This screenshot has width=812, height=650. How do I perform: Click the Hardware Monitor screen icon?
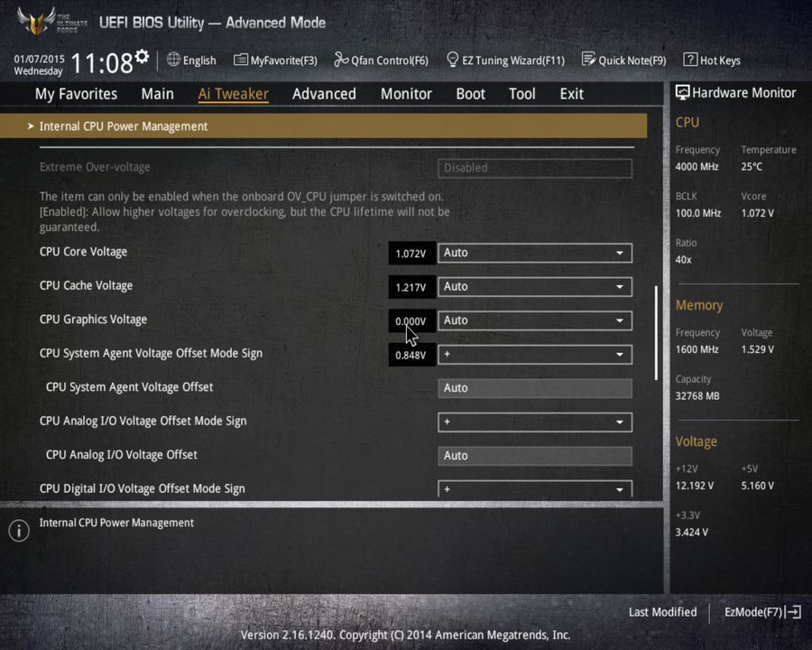683,93
